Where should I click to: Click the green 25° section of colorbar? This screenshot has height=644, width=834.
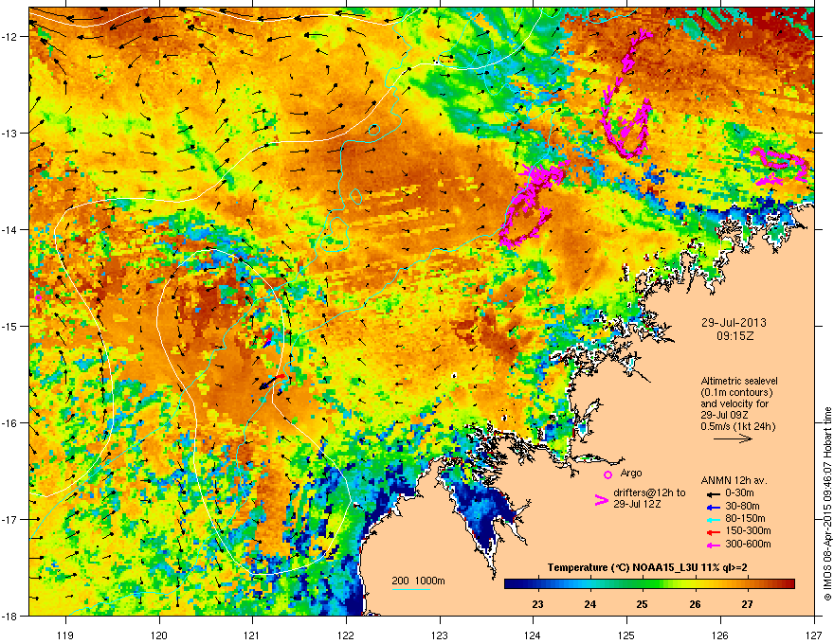[643, 584]
